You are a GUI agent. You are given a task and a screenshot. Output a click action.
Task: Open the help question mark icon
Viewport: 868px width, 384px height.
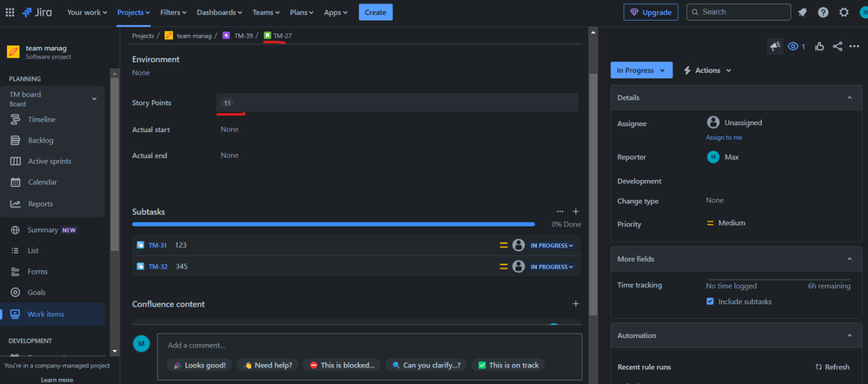click(x=823, y=12)
